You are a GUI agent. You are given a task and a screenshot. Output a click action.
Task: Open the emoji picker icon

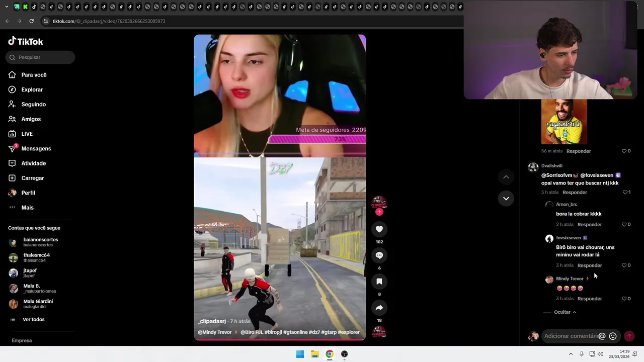[613, 336]
